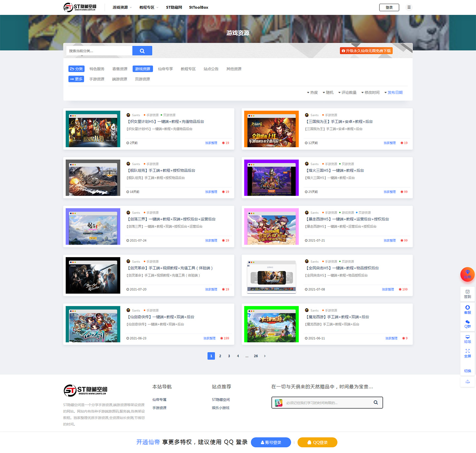
Task: Click the 199 price on 全民突击H5 card
Action: [x=403, y=290]
